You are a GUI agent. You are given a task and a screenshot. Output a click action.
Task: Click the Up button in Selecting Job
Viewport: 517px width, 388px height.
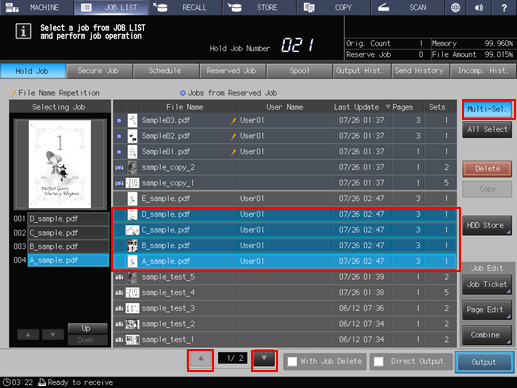[x=88, y=328]
